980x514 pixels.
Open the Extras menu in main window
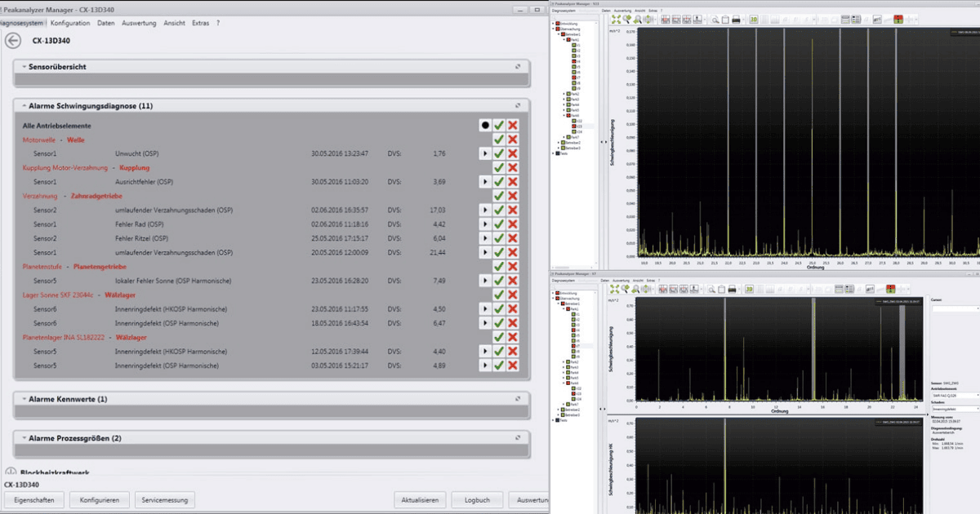(x=200, y=24)
